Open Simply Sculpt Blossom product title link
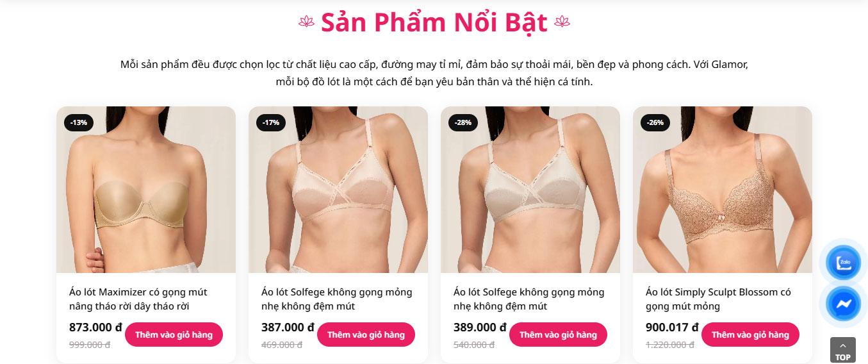This screenshot has height=364, width=868. coord(718,299)
